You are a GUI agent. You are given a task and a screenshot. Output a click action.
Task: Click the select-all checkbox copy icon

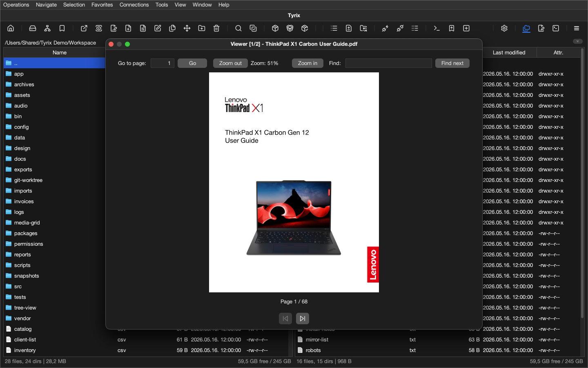point(253,28)
